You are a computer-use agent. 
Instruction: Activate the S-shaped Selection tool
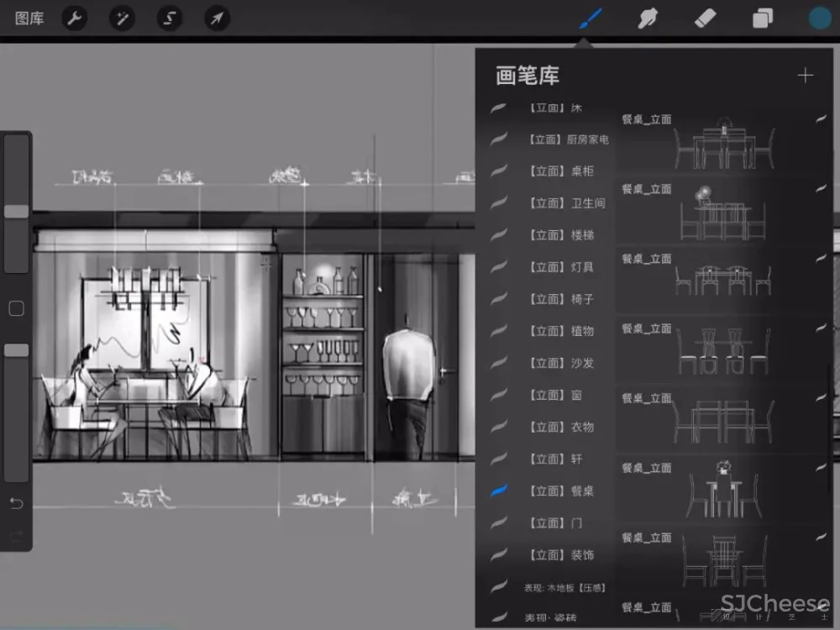tap(170, 18)
